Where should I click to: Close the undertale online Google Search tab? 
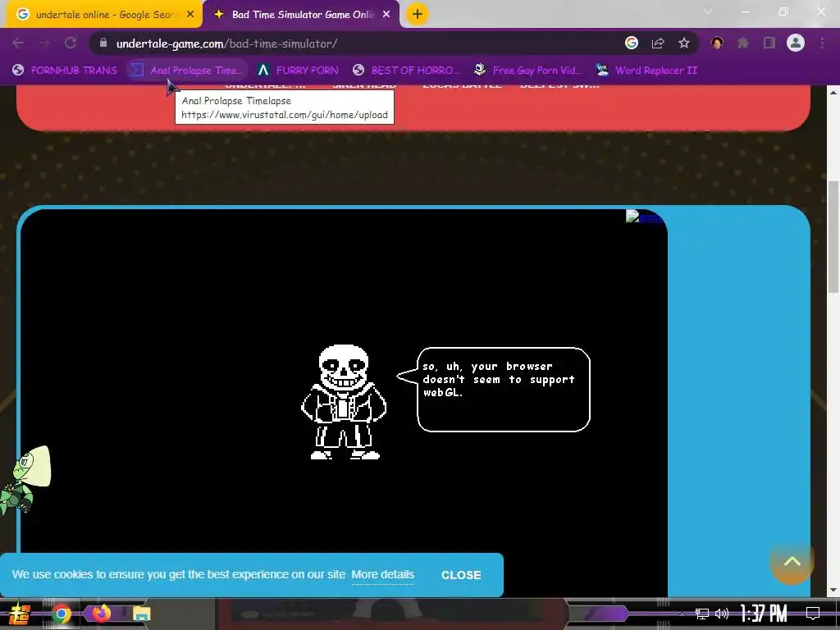point(190,15)
